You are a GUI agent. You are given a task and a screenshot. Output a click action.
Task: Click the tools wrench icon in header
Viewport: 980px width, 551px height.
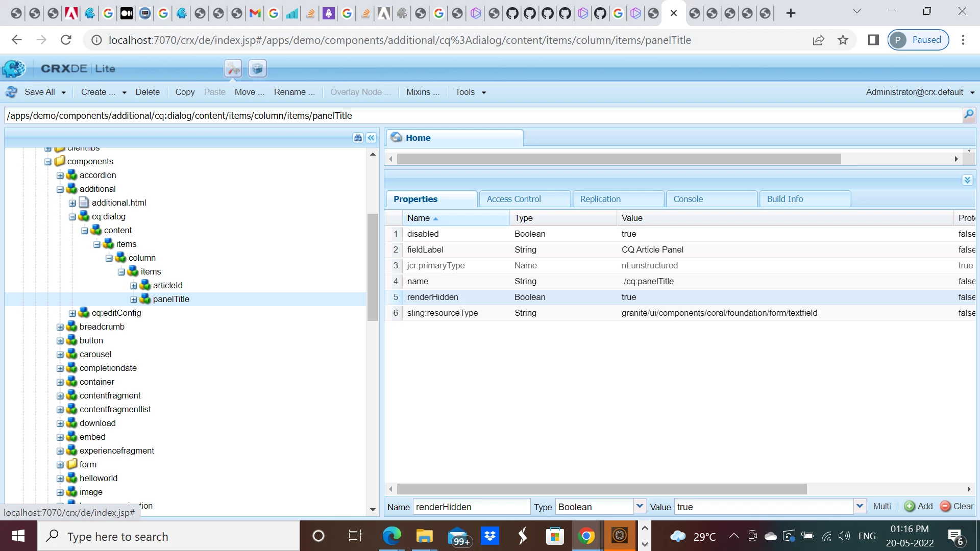click(233, 68)
